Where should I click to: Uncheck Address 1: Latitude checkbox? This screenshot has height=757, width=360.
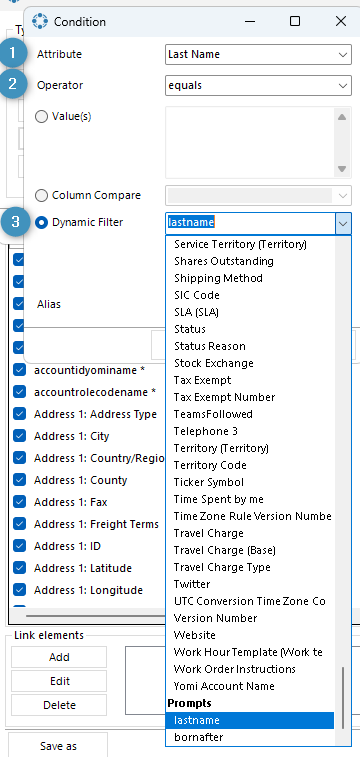coord(19,568)
